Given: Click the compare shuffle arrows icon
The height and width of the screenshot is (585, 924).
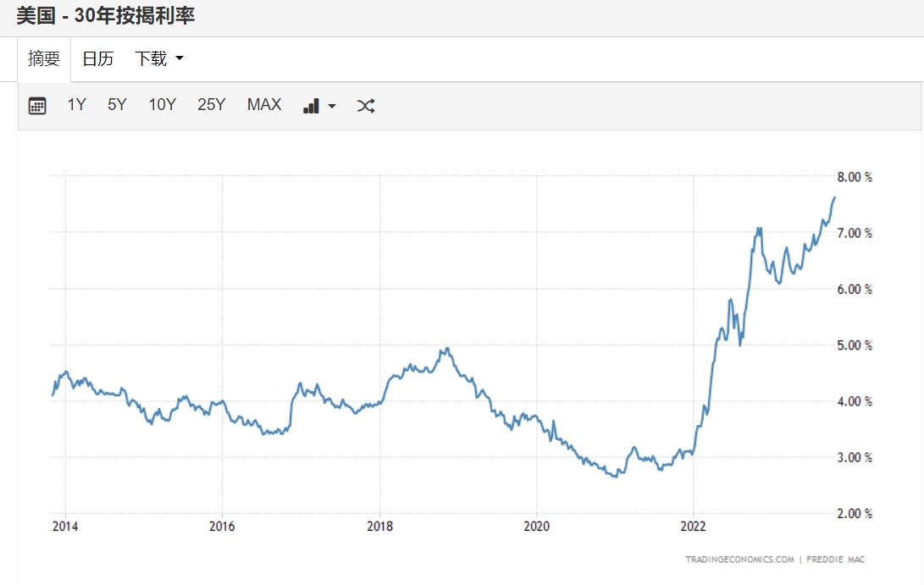Looking at the screenshot, I should 366,106.
